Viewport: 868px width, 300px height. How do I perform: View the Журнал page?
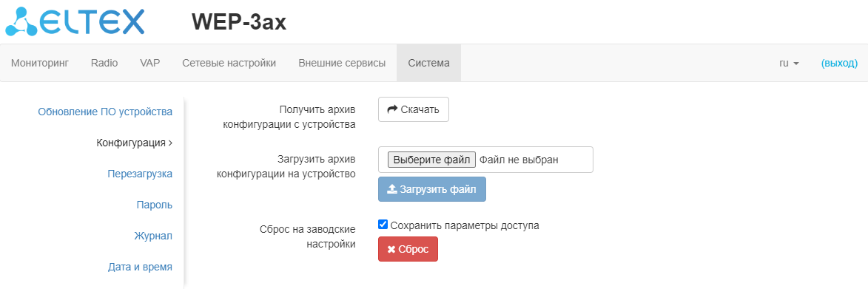(x=152, y=236)
